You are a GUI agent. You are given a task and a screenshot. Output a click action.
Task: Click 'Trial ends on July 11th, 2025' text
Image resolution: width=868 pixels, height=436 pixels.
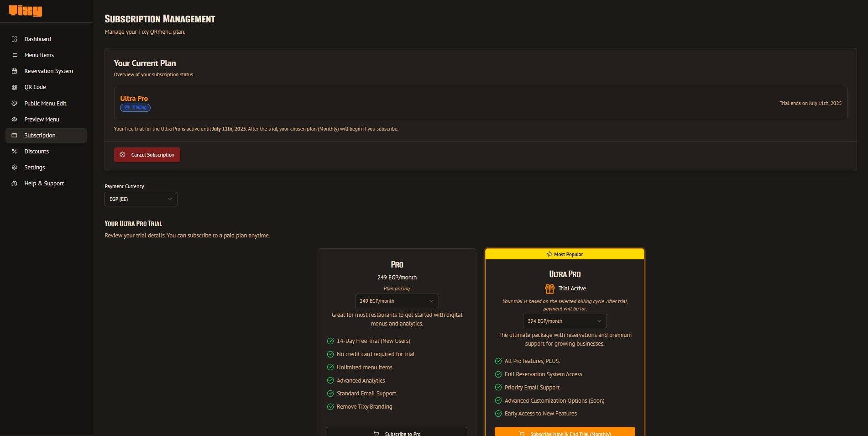810,104
